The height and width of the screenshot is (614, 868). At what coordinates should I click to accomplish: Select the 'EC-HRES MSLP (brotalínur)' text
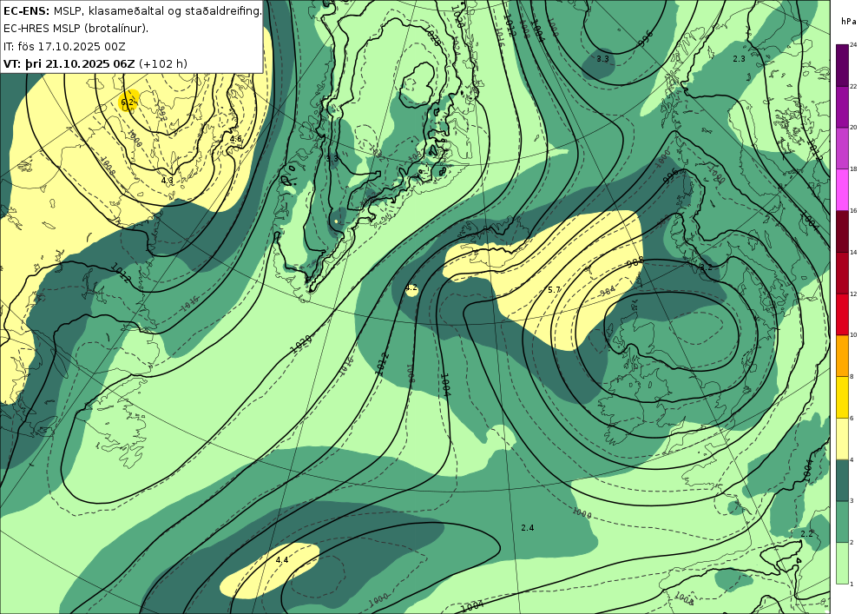tap(76, 29)
